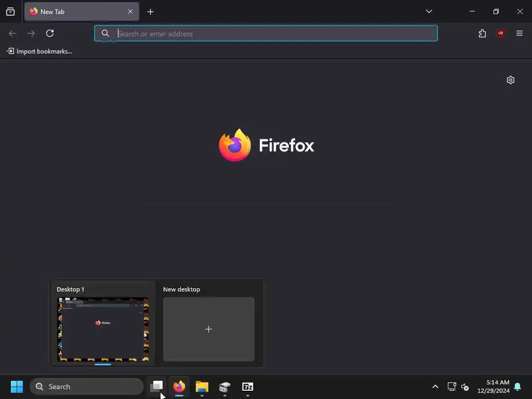Viewport: 532px width, 399px height.
Task: Open 7-Zip from the taskbar
Action: [x=248, y=387]
